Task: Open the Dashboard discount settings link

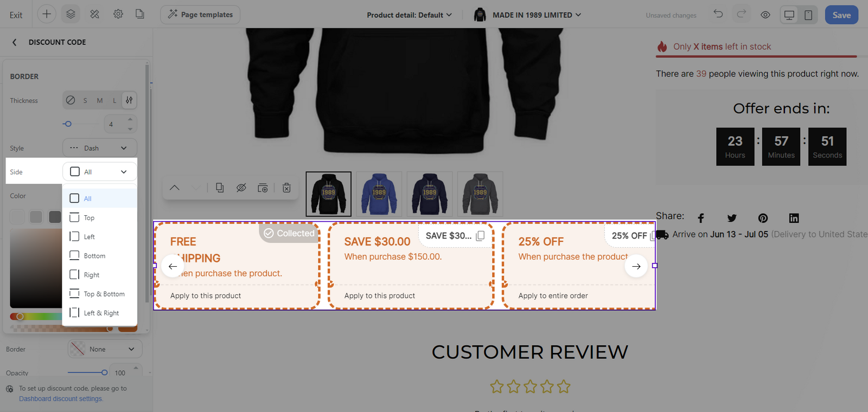Action: pyautogui.click(x=61, y=398)
